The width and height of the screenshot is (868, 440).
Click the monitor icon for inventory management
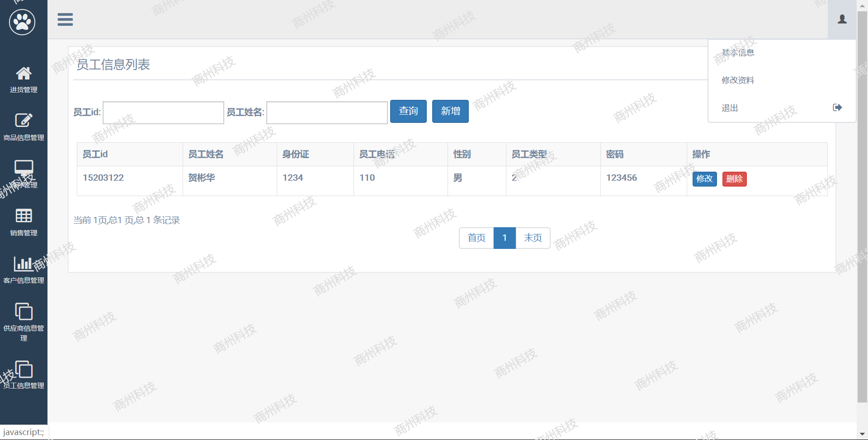24,168
